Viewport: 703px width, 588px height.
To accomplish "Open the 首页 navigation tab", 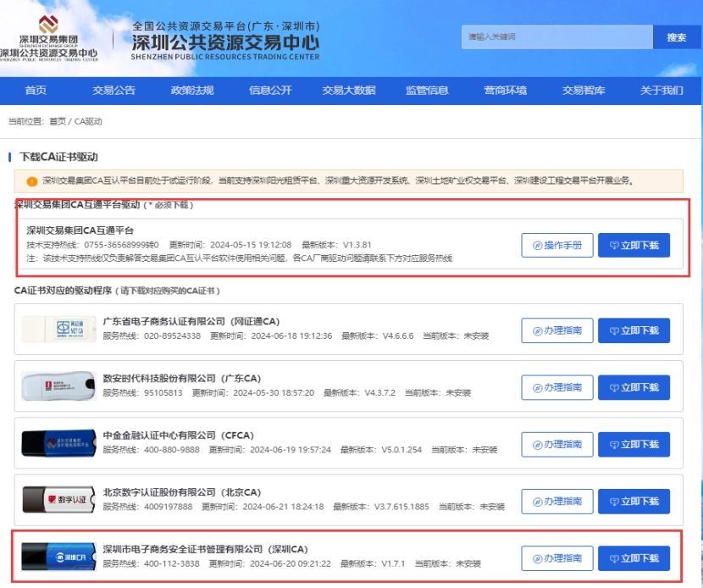I will tap(36, 91).
